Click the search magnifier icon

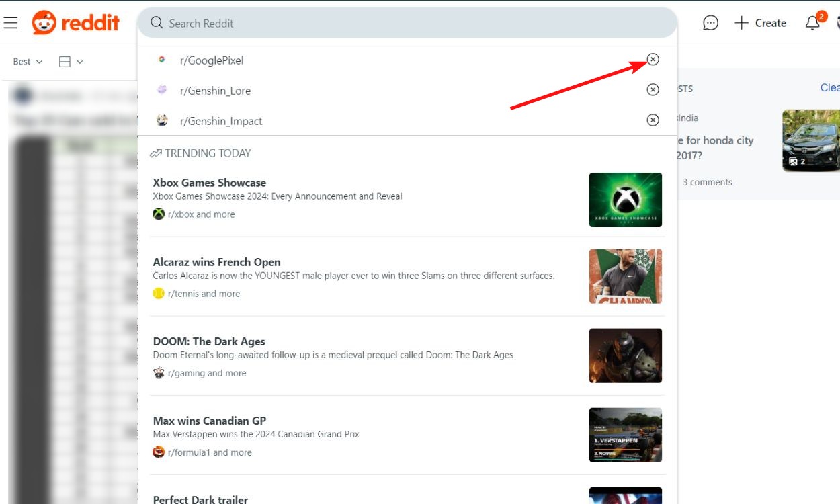157,23
